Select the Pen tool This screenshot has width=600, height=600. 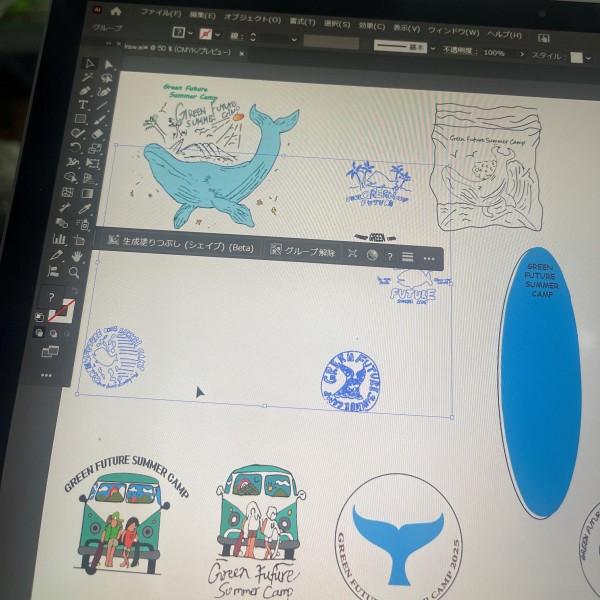pos(85,91)
